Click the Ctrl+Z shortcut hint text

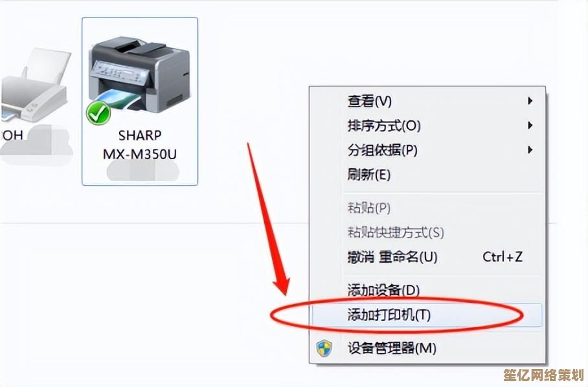[x=502, y=257]
